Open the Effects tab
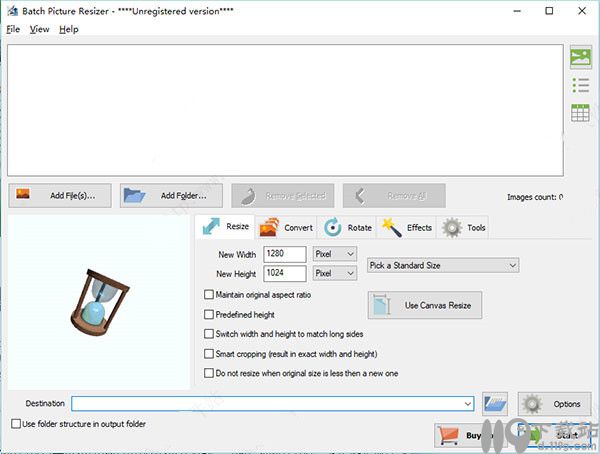 (407, 227)
